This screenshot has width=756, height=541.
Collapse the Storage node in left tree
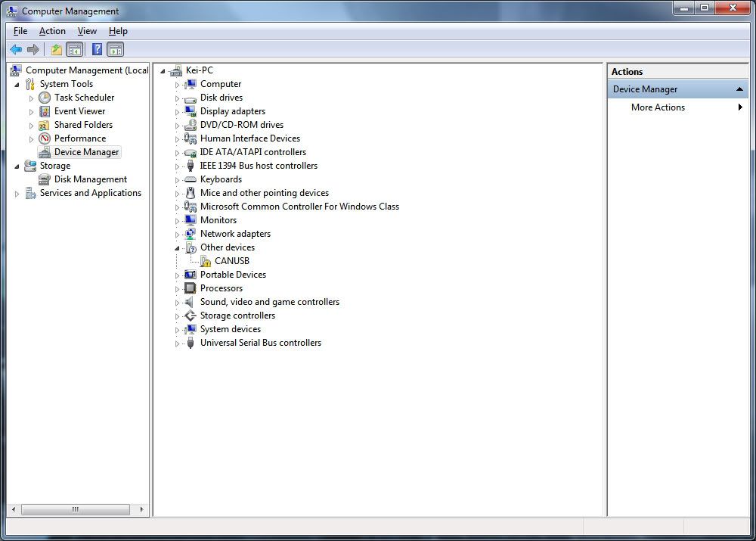click(17, 166)
